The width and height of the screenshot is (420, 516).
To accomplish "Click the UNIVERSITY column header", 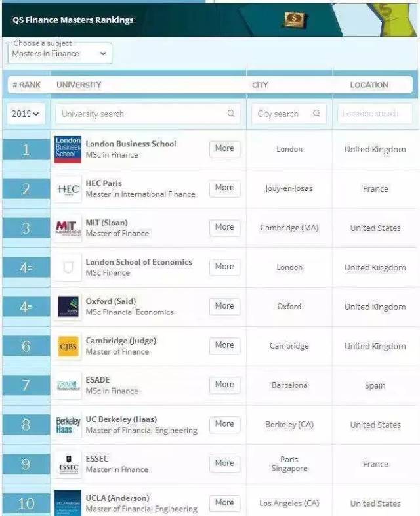I will pos(79,85).
